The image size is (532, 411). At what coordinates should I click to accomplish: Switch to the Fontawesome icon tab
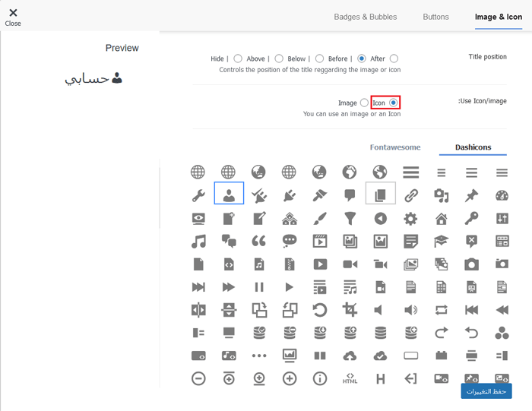pyautogui.click(x=394, y=147)
